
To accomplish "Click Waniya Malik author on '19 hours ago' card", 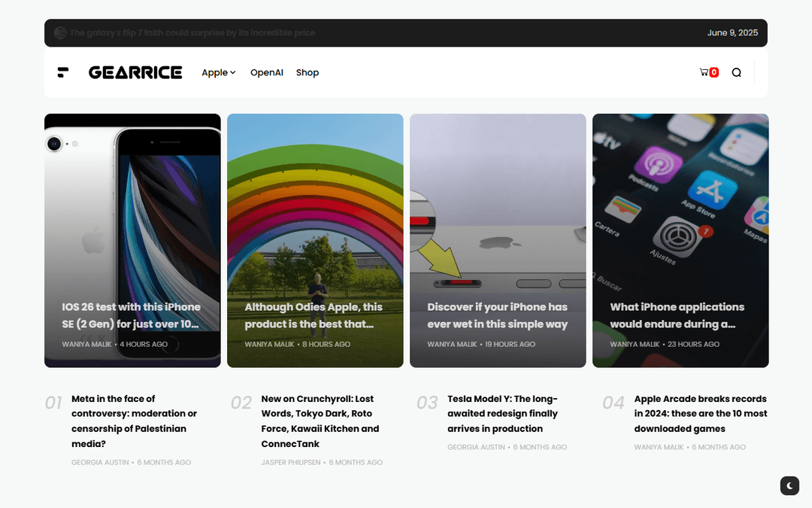I will pos(452,344).
